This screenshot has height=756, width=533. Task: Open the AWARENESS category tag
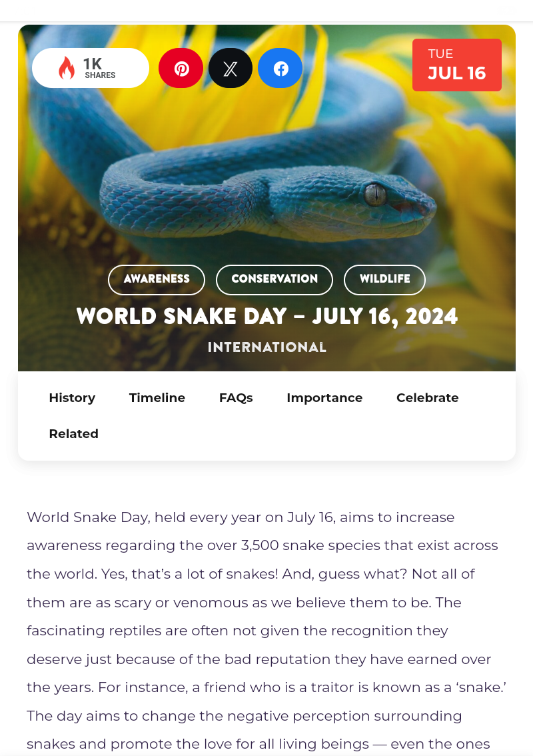click(x=156, y=279)
